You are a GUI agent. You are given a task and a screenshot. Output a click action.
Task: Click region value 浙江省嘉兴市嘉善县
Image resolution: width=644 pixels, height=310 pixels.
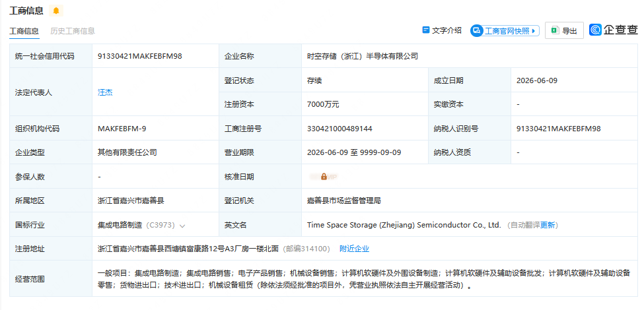pos(131,201)
